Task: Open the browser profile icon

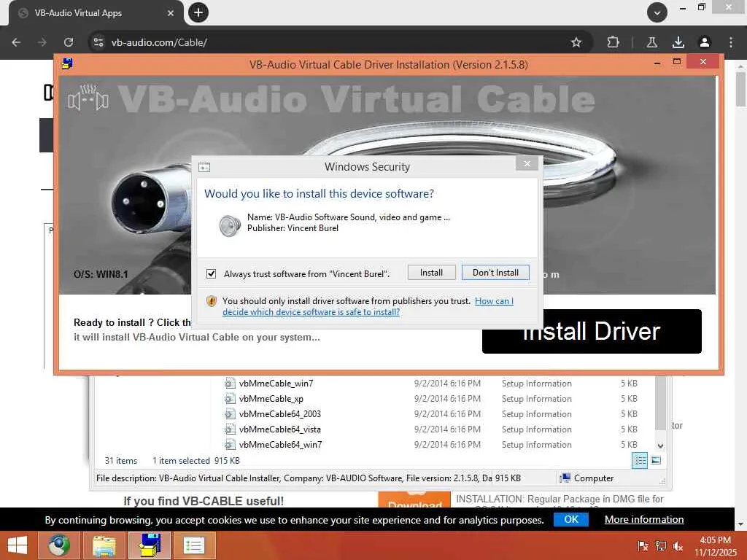Action: coord(704,42)
